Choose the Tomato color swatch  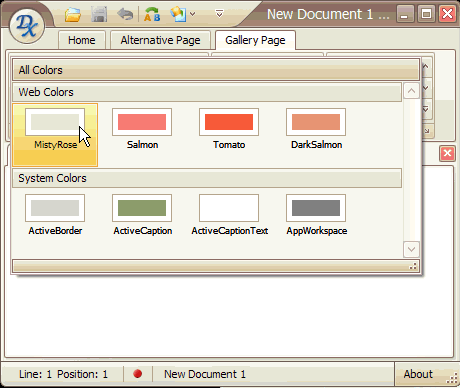229,122
